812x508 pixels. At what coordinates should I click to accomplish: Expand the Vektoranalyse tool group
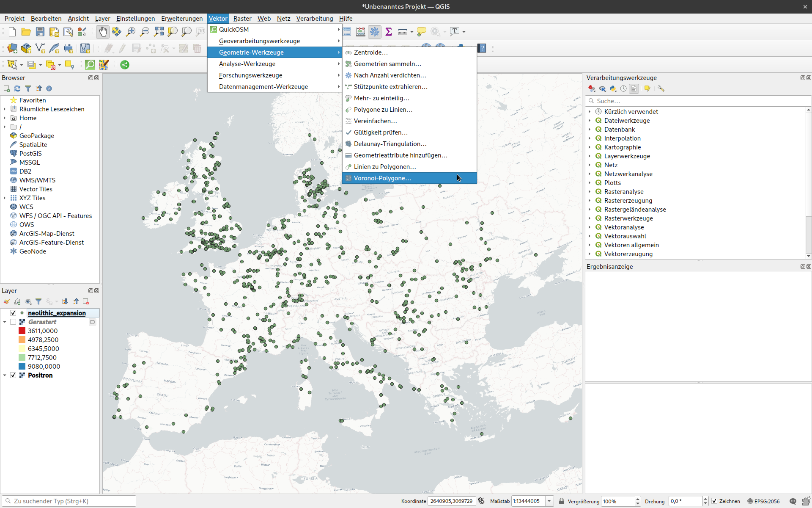(x=590, y=227)
